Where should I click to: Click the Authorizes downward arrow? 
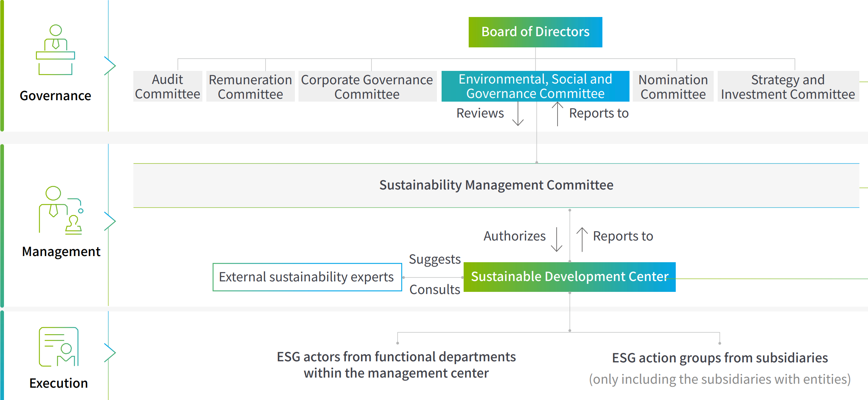coord(557,239)
